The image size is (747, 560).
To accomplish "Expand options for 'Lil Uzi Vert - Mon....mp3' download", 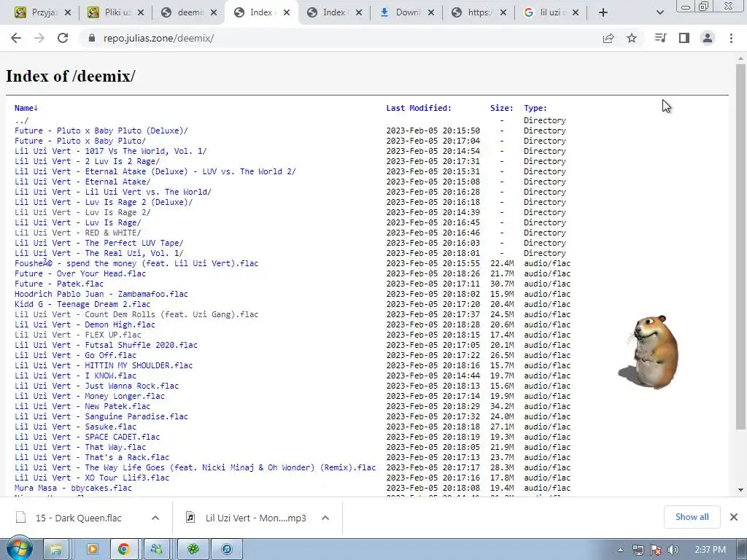I will click(325, 518).
